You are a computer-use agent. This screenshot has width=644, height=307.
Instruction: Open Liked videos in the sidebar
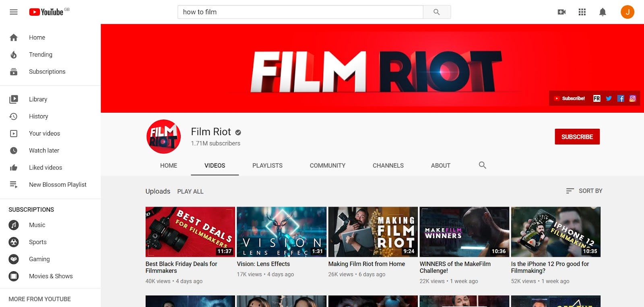point(50,168)
